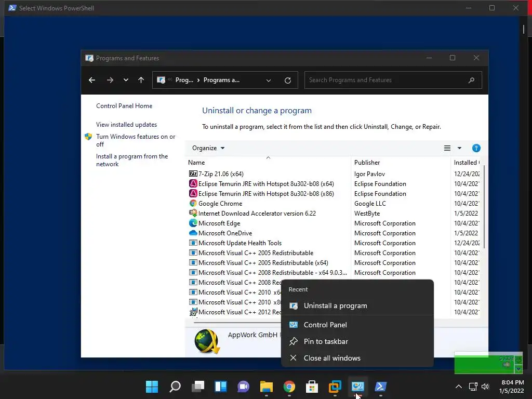Select 7-Zip 21.06 (x64) in the list
This screenshot has height=399, width=532.
pyautogui.click(x=221, y=174)
